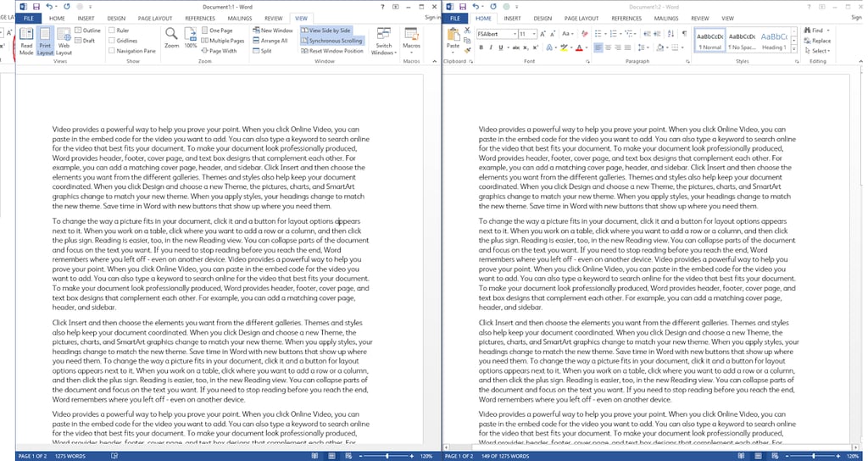Open the REFERENCES tab in the left window
The image size is (868, 461).
[x=200, y=19]
